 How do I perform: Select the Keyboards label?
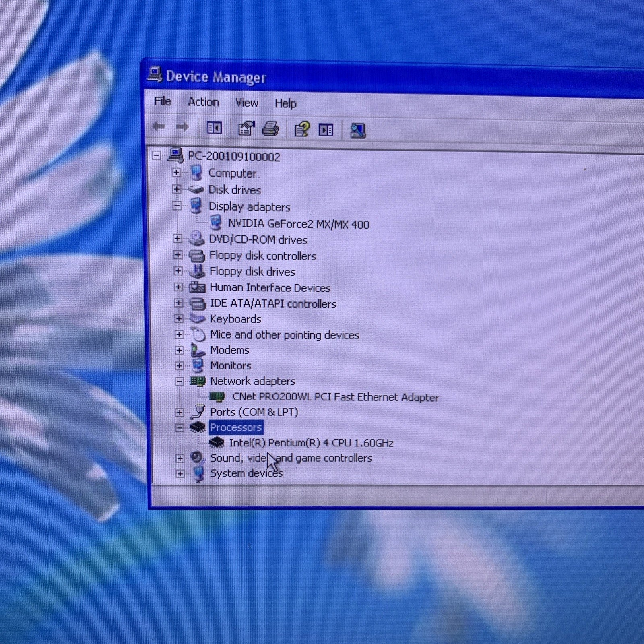[235, 319]
